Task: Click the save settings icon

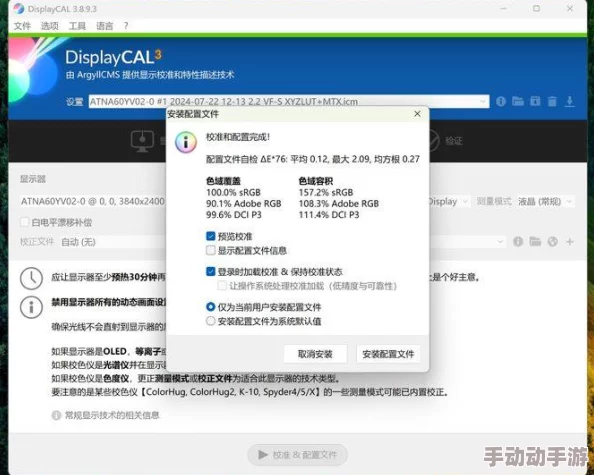Action: click(535, 101)
